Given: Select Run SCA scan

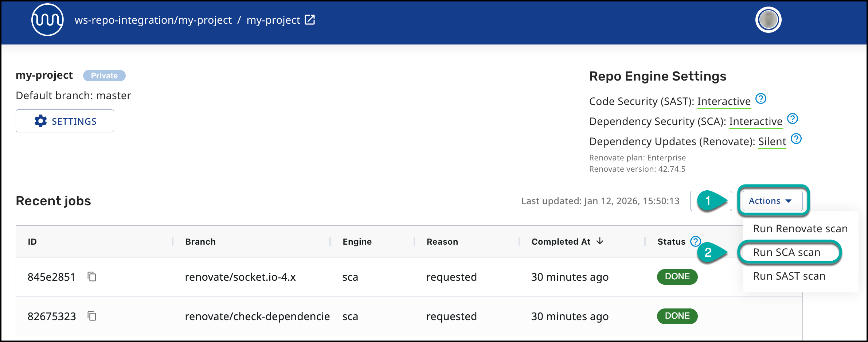Looking at the screenshot, I should (x=786, y=252).
